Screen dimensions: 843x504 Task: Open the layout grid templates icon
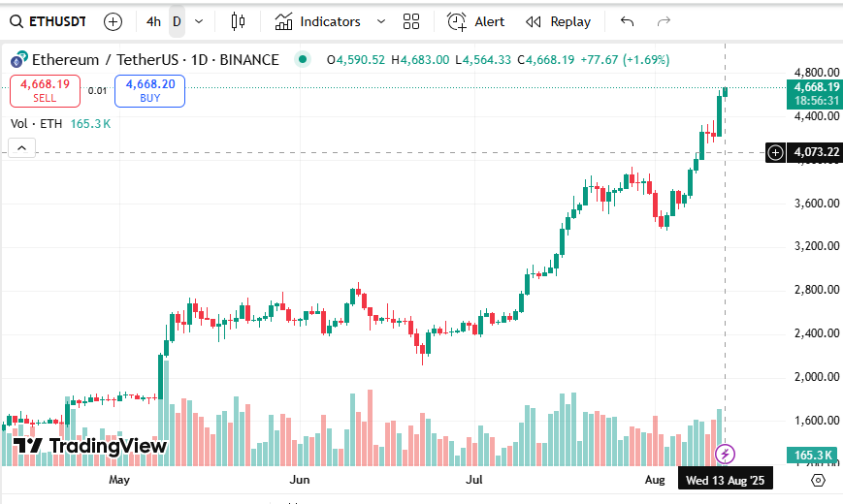click(411, 21)
